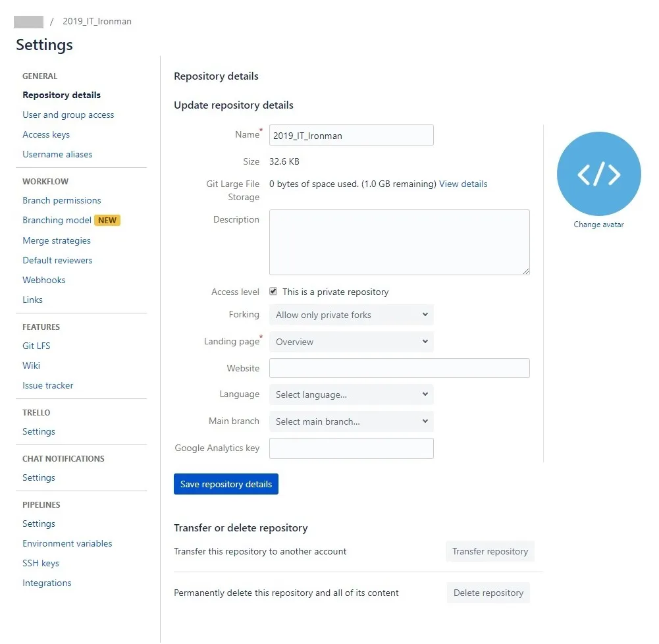Open the Forking dropdown
This screenshot has height=644, width=659.
(x=351, y=315)
